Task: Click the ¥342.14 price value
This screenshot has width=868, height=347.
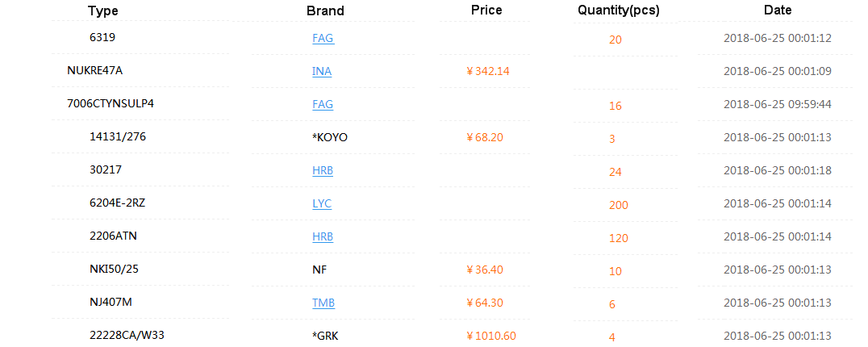Action: (x=488, y=71)
